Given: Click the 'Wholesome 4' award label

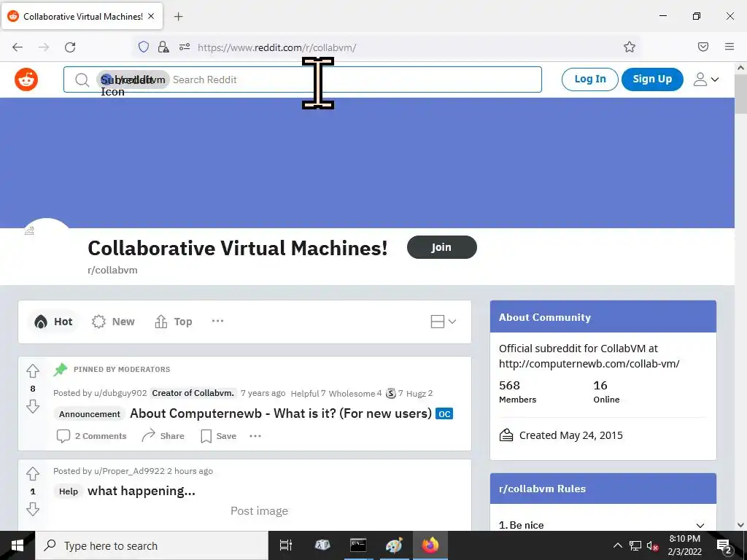Looking at the screenshot, I should click(x=355, y=393).
